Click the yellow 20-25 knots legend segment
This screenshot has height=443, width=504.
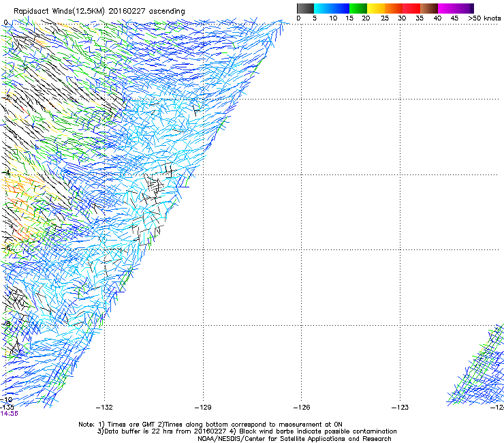click(376, 8)
